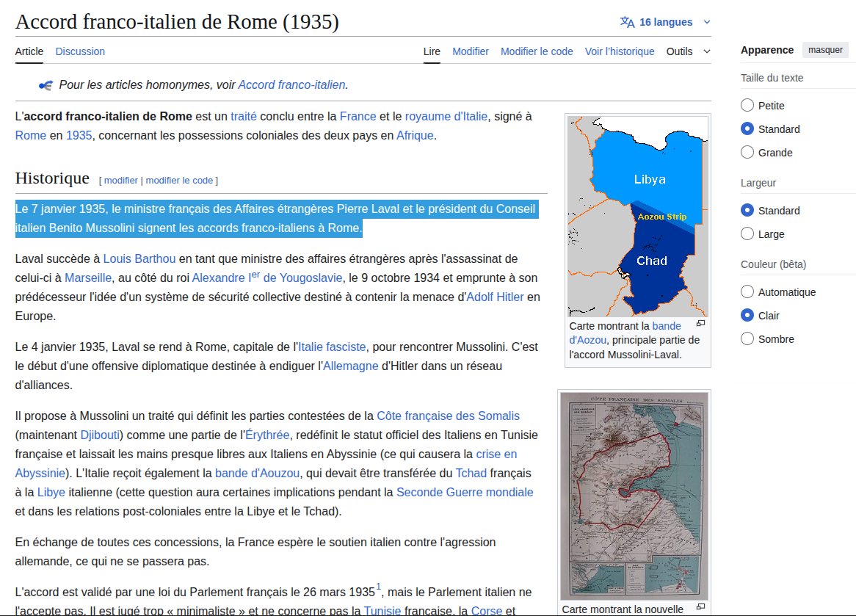Screen dimensions: 856x616
Task: Select Sombre color mode
Action: pyautogui.click(x=747, y=338)
